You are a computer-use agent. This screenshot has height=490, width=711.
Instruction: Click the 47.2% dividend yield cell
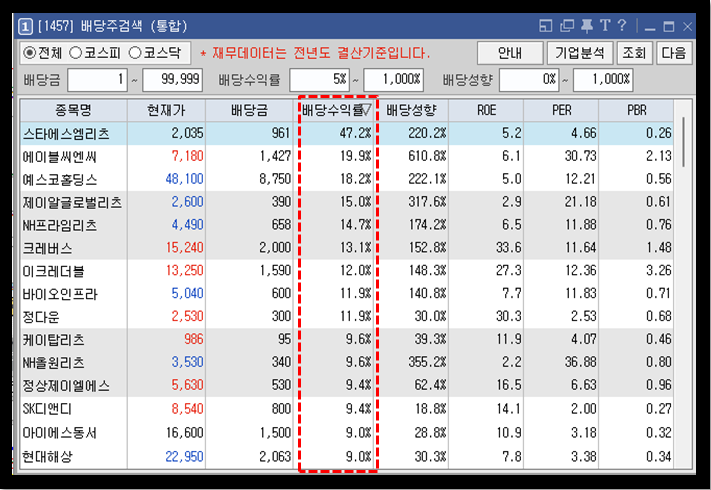pyautogui.click(x=356, y=133)
